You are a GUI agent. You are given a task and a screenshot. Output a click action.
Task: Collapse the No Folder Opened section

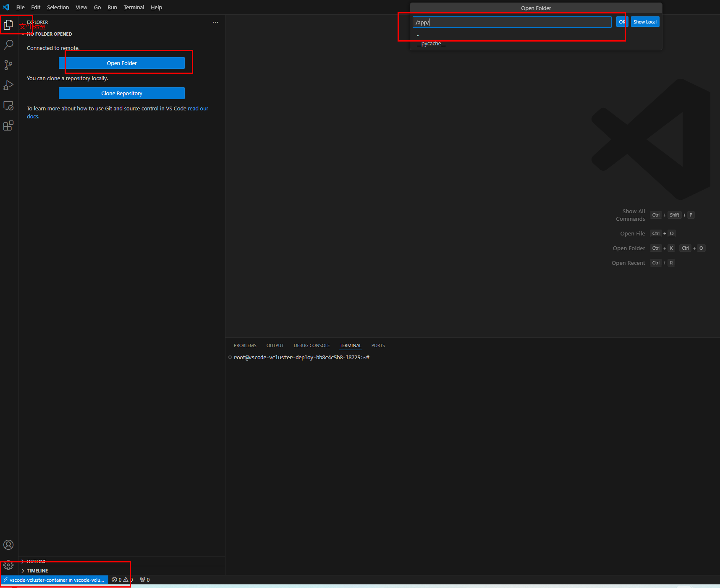tap(49, 34)
